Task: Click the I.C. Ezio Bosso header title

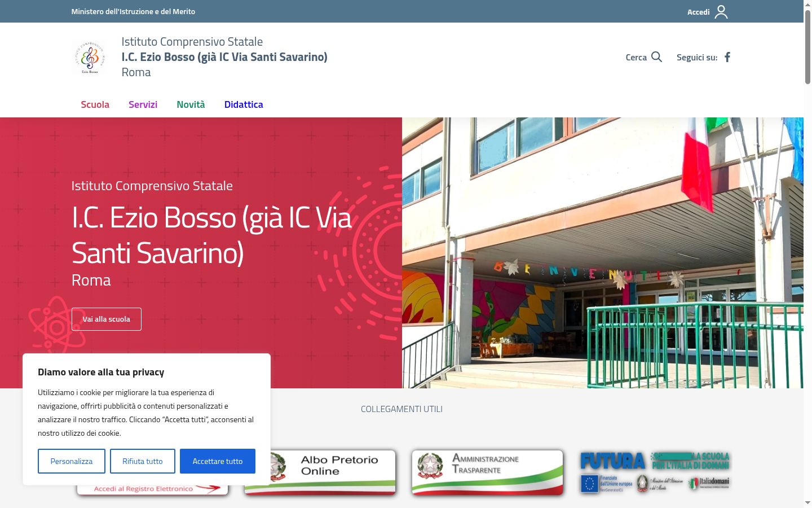Action: [224, 57]
